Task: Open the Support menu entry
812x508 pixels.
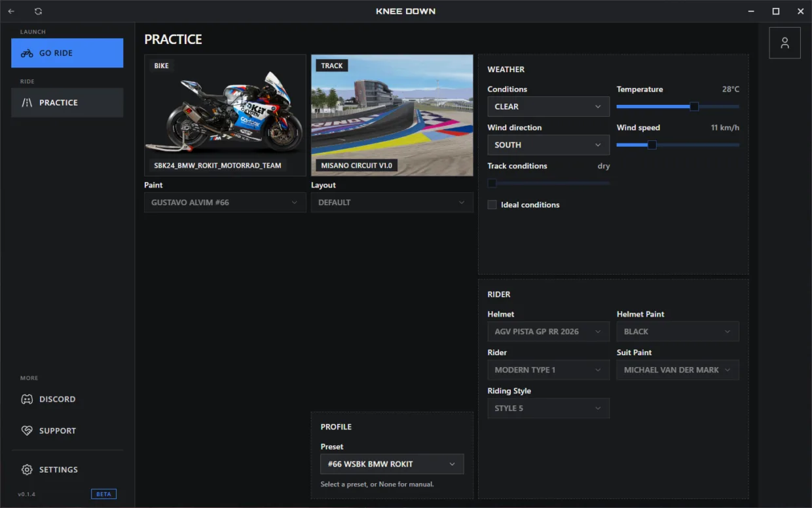Action: point(67,431)
